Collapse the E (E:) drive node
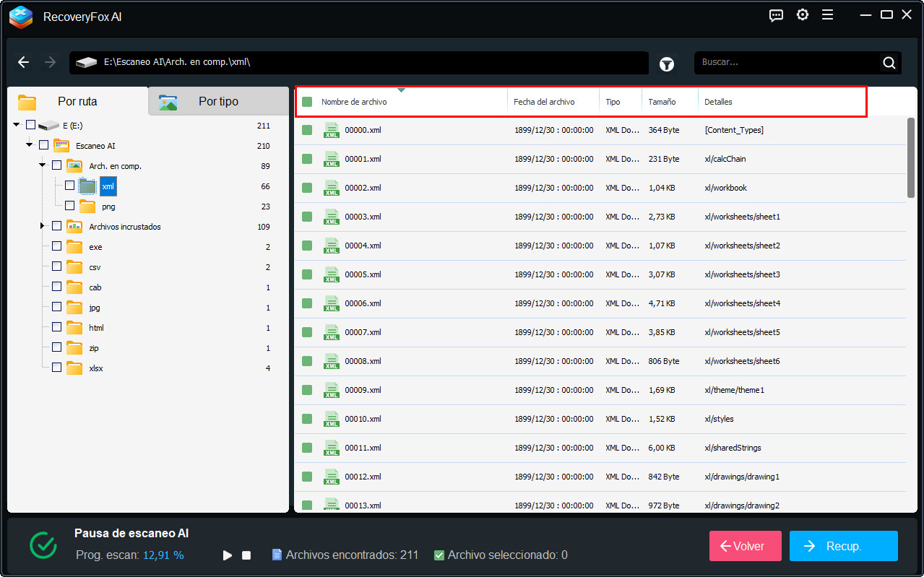Image resolution: width=924 pixels, height=577 pixels. tap(17, 125)
